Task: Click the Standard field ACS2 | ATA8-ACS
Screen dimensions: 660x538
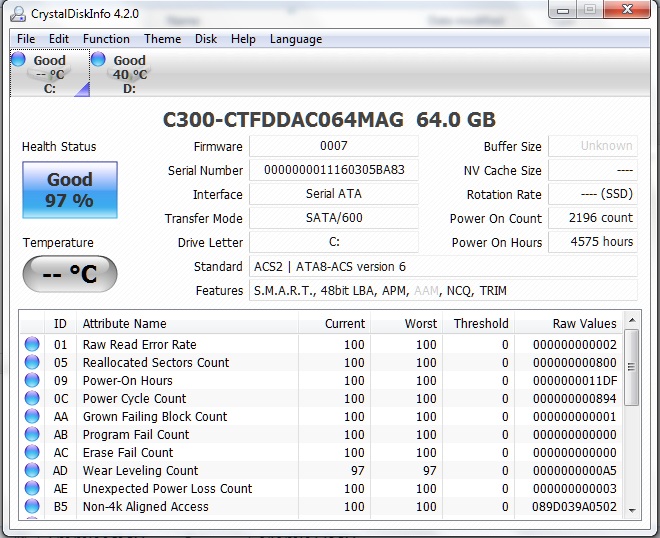Action: coord(443,266)
